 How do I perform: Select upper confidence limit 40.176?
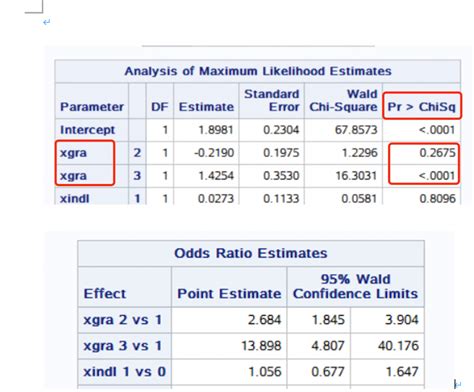click(x=398, y=346)
